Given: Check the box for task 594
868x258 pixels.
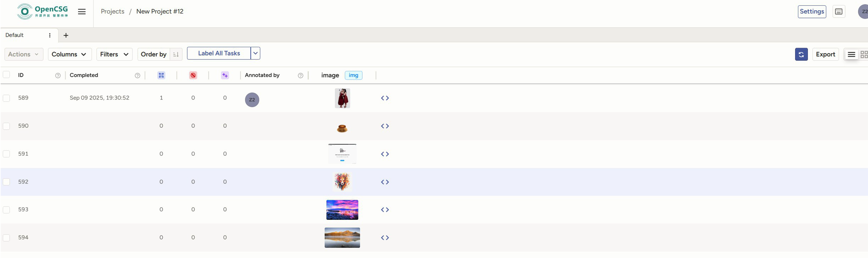Looking at the screenshot, I should tap(6, 238).
